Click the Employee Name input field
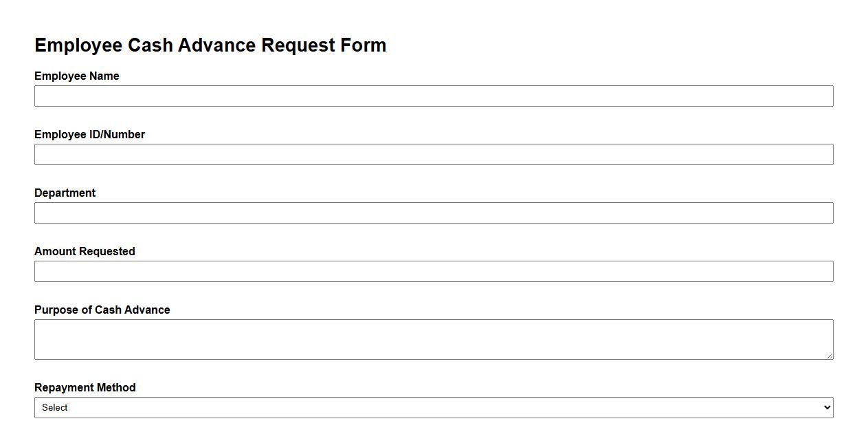868x432 pixels. click(x=433, y=96)
